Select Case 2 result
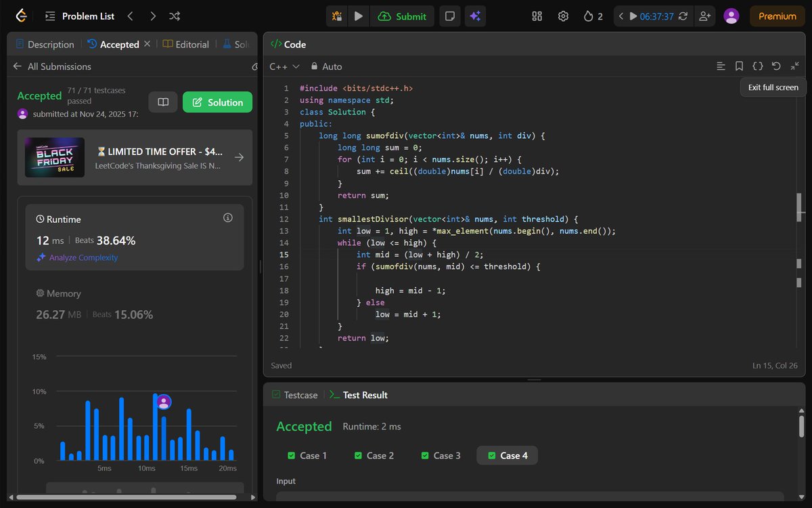Viewport: 812px width, 508px height. tap(374, 455)
